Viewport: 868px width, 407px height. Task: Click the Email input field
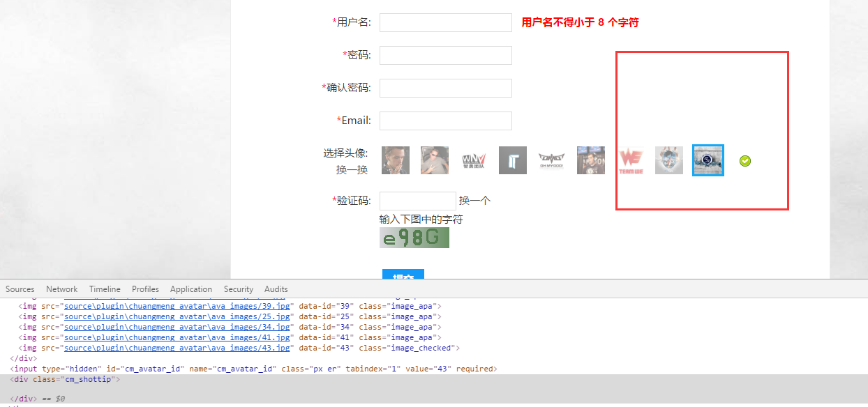(x=446, y=121)
